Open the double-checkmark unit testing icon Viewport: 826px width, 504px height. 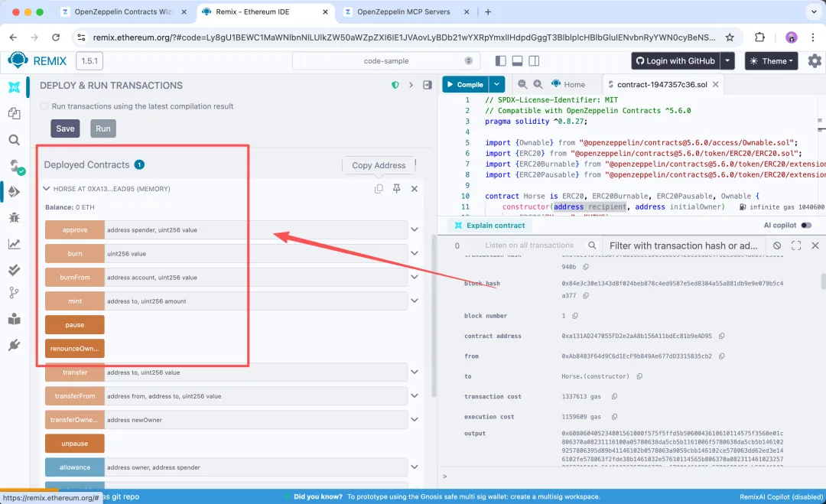coord(15,270)
